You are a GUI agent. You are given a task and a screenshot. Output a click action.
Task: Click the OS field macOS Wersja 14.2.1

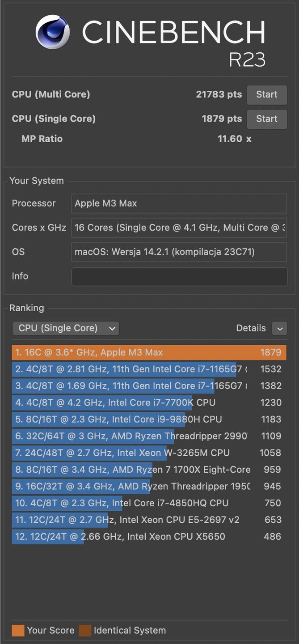pyautogui.click(x=179, y=252)
